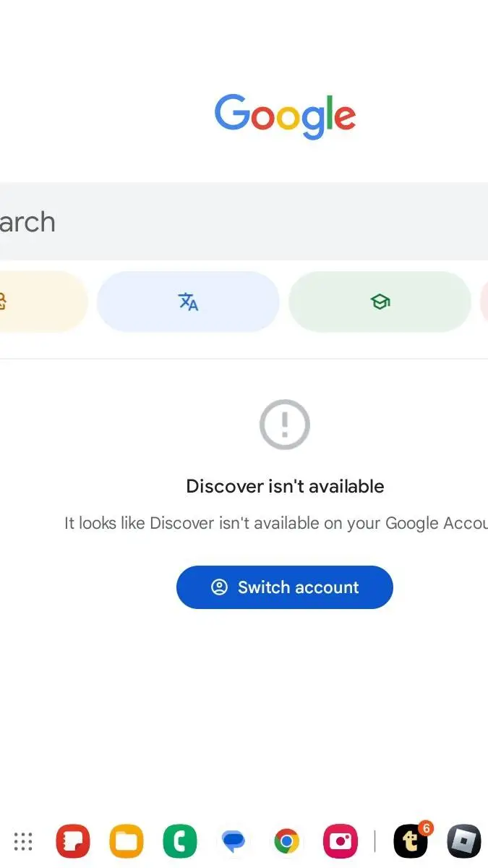Tap the exclamation warning icon

point(285,424)
